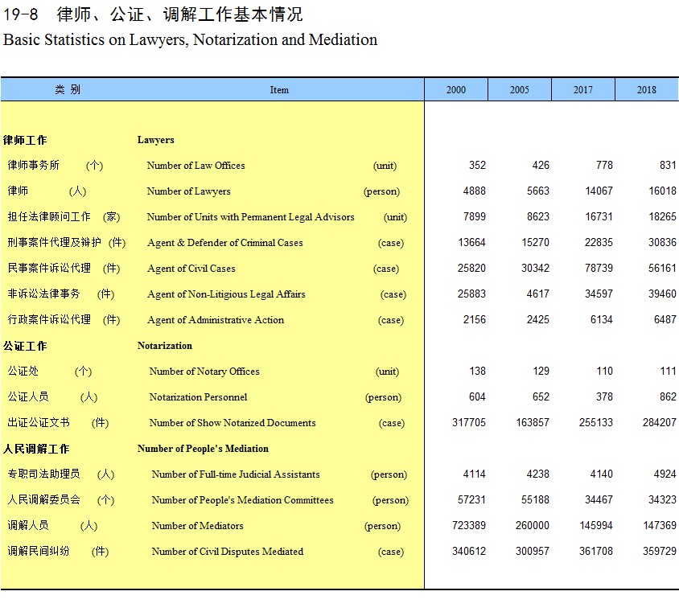Click the 2018 column header

click(x=647, y=89)
